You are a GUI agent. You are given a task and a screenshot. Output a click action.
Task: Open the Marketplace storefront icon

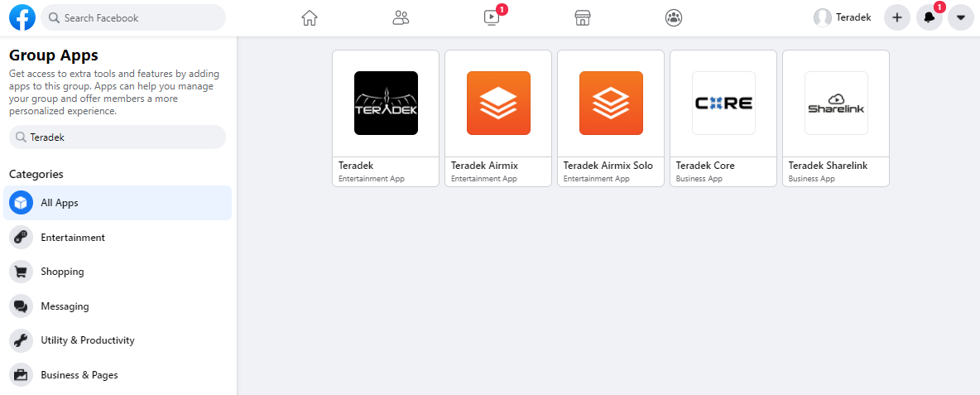point(583,17)
